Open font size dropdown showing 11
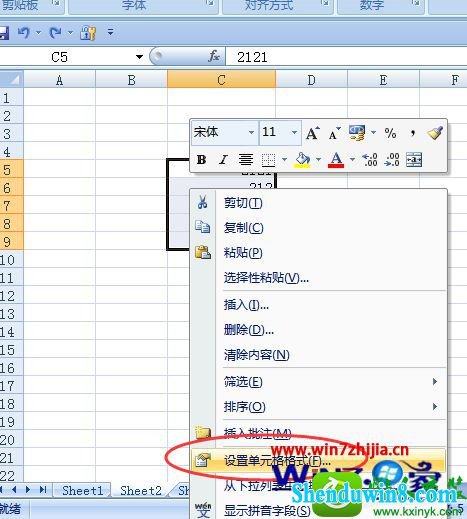Viewport: 467px width, 519px height. coord(294,132)
